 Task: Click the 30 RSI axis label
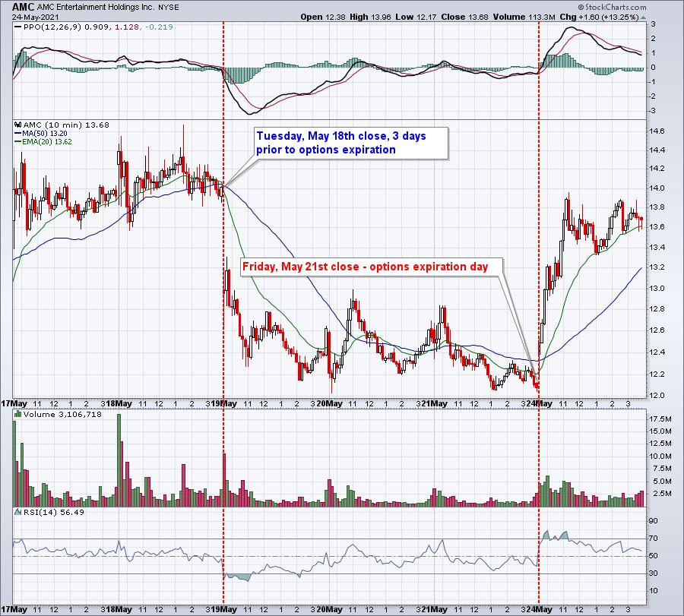pyautogui.click(x=654, y=573)
